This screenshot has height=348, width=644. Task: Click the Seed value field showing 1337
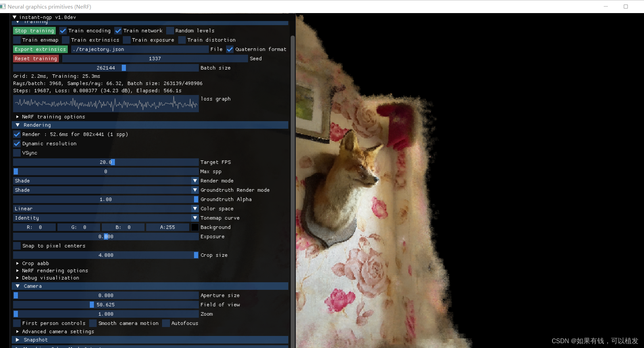(x=155, y=59)
